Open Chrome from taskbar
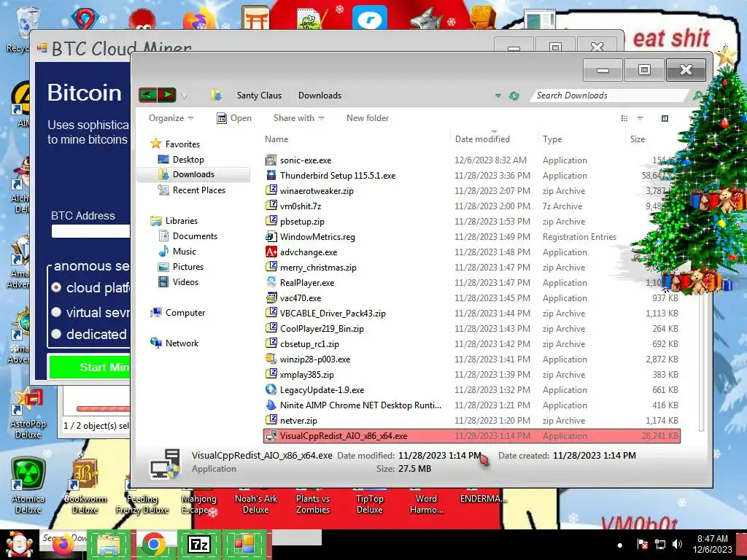 [x=153, y=544]
